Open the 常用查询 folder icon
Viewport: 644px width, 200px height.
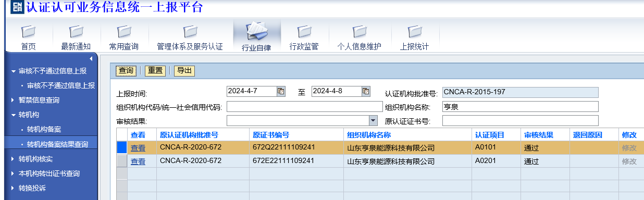click(123, 32)
